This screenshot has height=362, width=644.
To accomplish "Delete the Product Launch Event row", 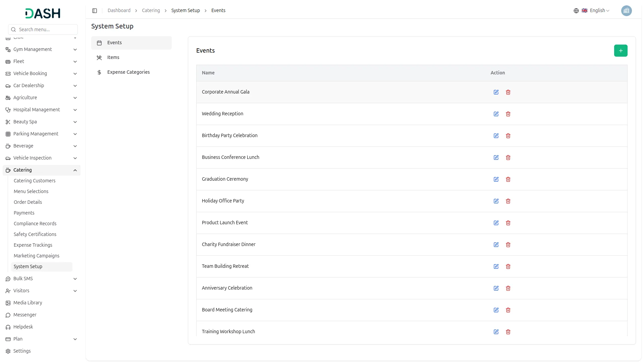I will point(508,223).
